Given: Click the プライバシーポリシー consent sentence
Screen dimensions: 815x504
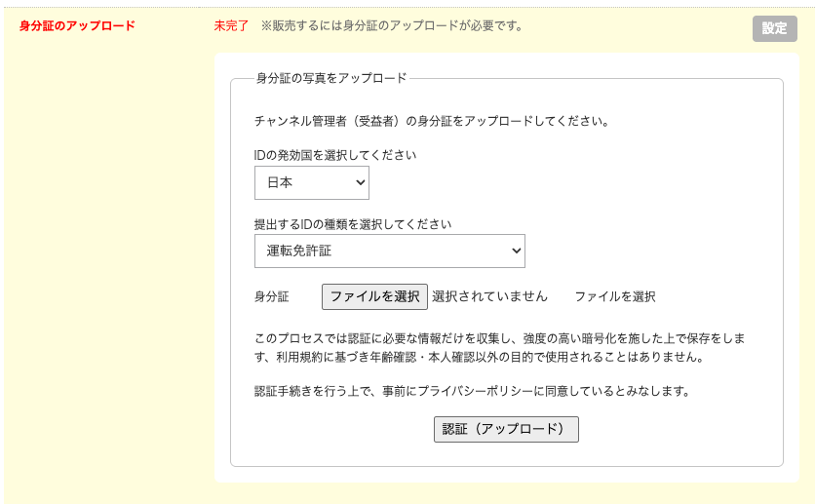Looking at the screenshot, I should (472, 391).
